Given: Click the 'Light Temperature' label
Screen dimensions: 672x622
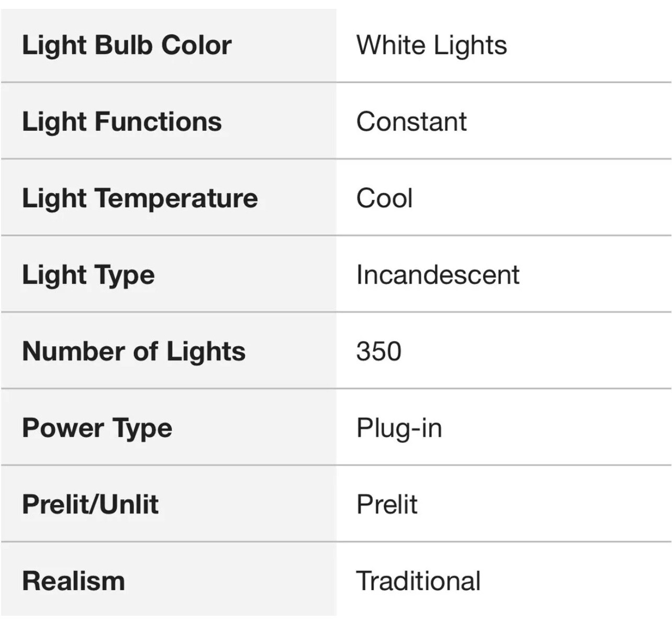Looking at the screenshot, I should point(140,198).
